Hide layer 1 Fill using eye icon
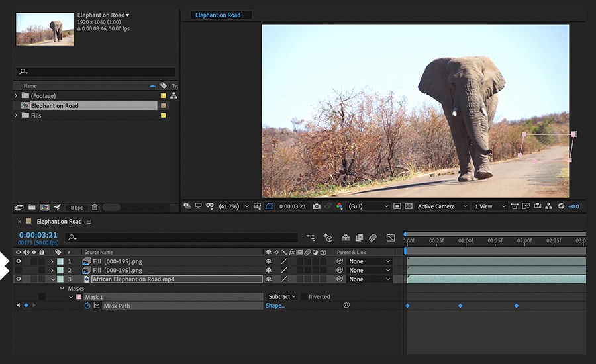The image size is (596, 364). [x=19, y=261]
